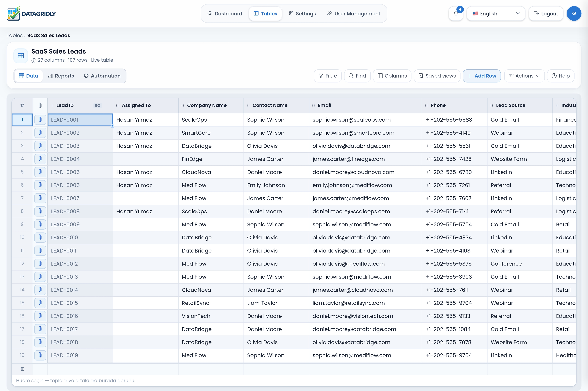This screenshot has height=391, width=588.
Task: Open the English language dropdown
Action: pos(496,14)
